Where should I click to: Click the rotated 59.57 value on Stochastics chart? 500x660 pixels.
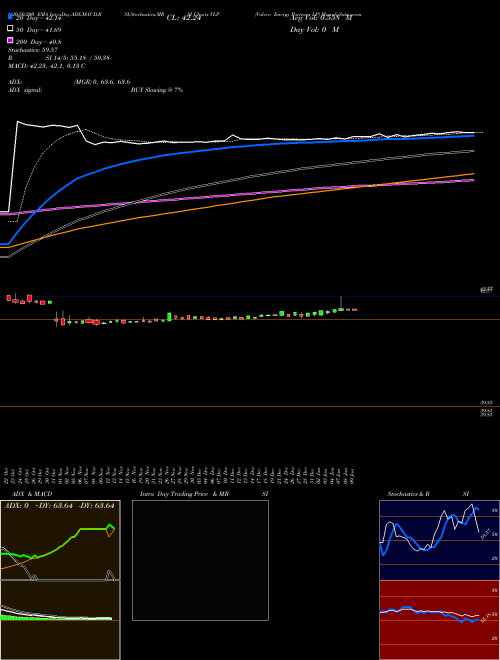click(485, 534)
